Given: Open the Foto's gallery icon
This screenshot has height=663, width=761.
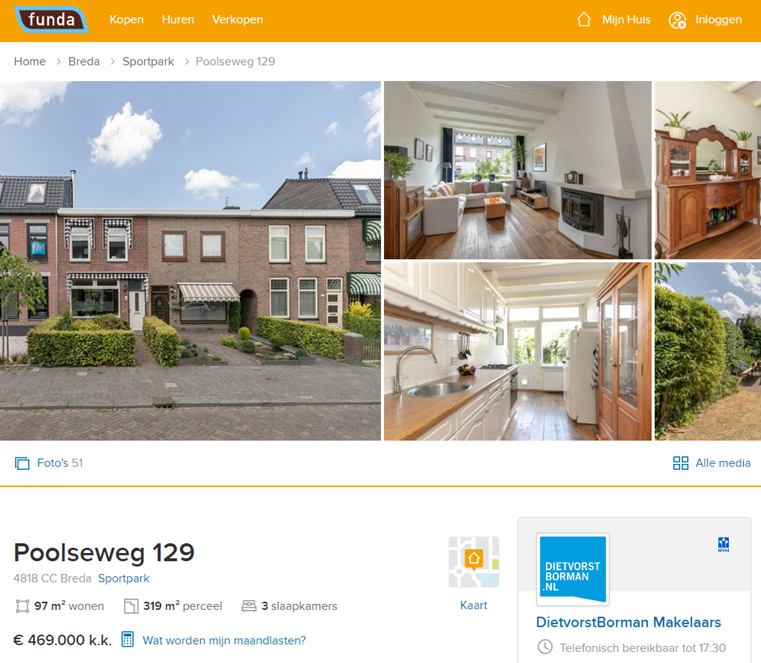Looking at the screenshot, I should [22, 463].
